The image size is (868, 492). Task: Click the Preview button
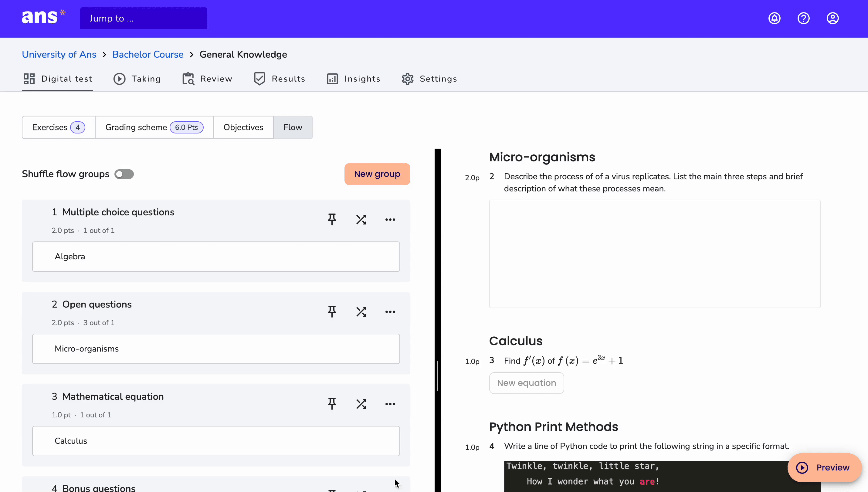(824, 467)
